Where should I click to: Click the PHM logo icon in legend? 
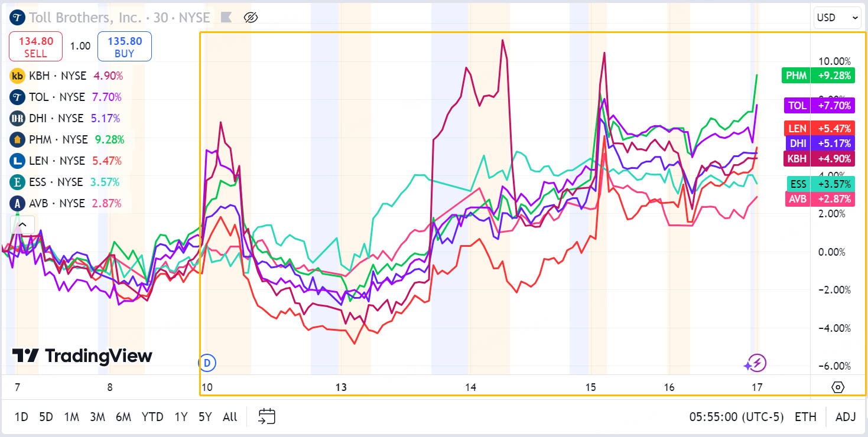(18, 139)
